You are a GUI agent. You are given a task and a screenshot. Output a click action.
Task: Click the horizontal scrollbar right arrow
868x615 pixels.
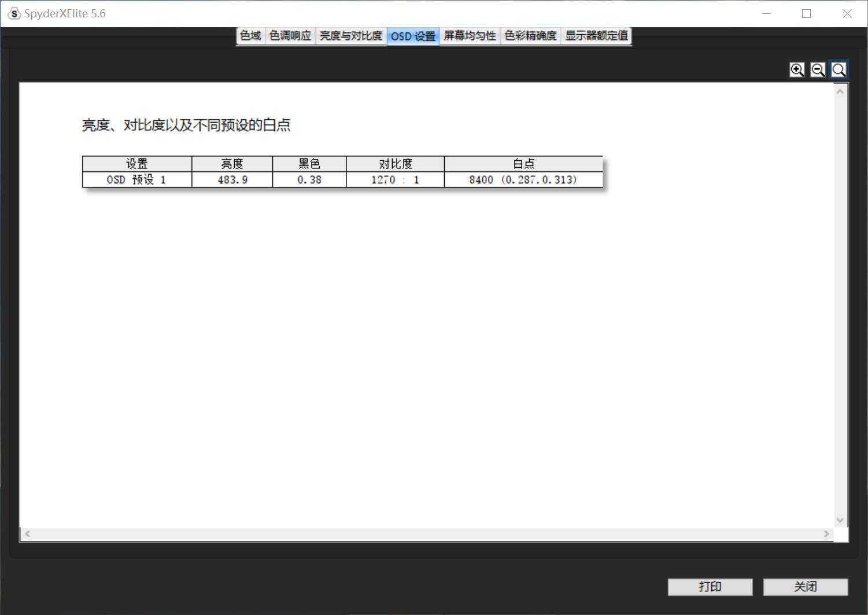[827, 534]
